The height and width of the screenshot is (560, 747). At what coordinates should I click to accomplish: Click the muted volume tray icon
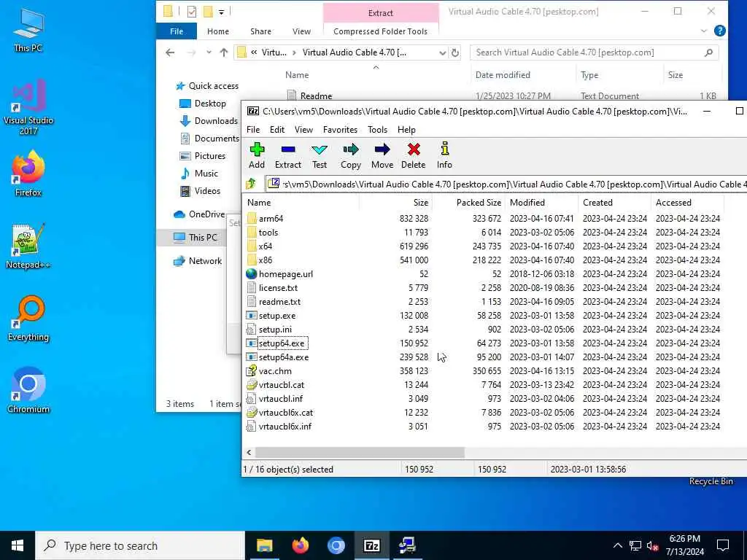pos(652,545)
